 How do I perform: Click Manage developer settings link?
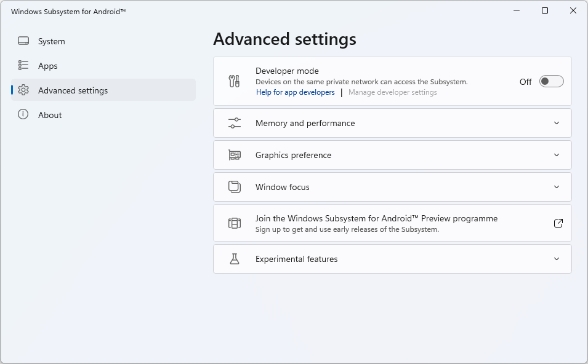pos(393,92)
